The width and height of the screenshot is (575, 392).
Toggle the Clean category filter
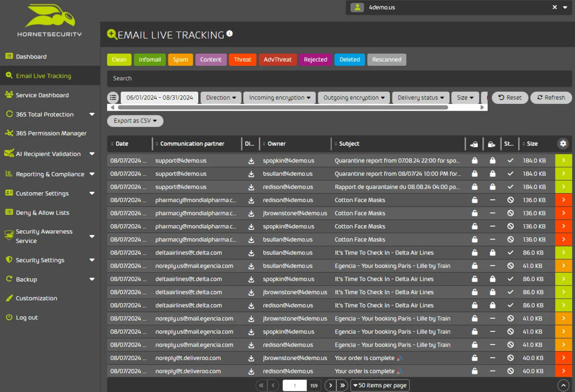click(119, 59)
